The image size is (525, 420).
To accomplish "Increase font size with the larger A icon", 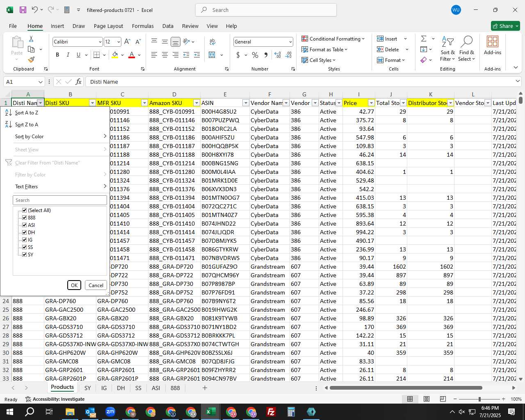I will click(127, 41).
